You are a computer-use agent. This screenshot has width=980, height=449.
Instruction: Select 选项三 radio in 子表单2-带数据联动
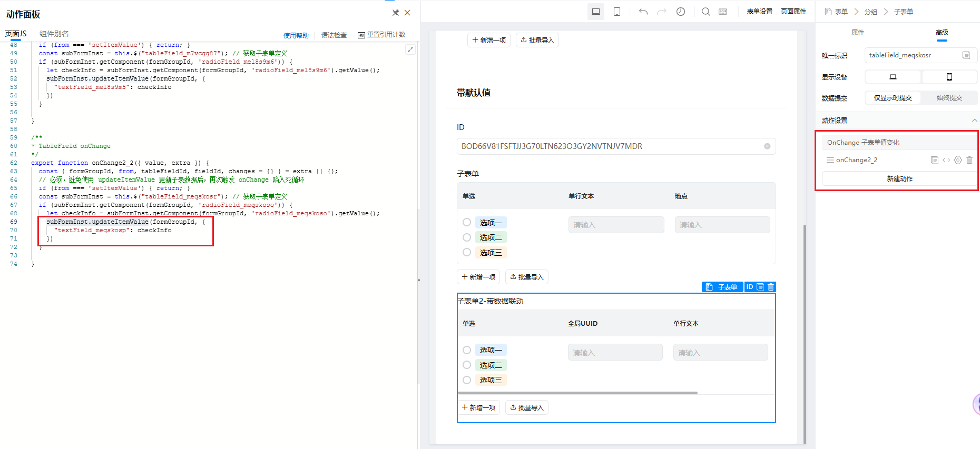click(x=467, y=380)
